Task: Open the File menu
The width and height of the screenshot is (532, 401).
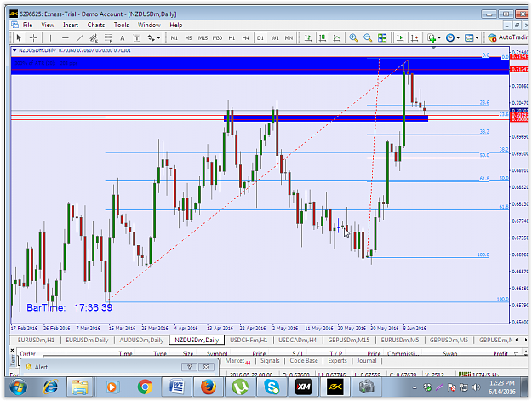Action: tap(27, 25)
